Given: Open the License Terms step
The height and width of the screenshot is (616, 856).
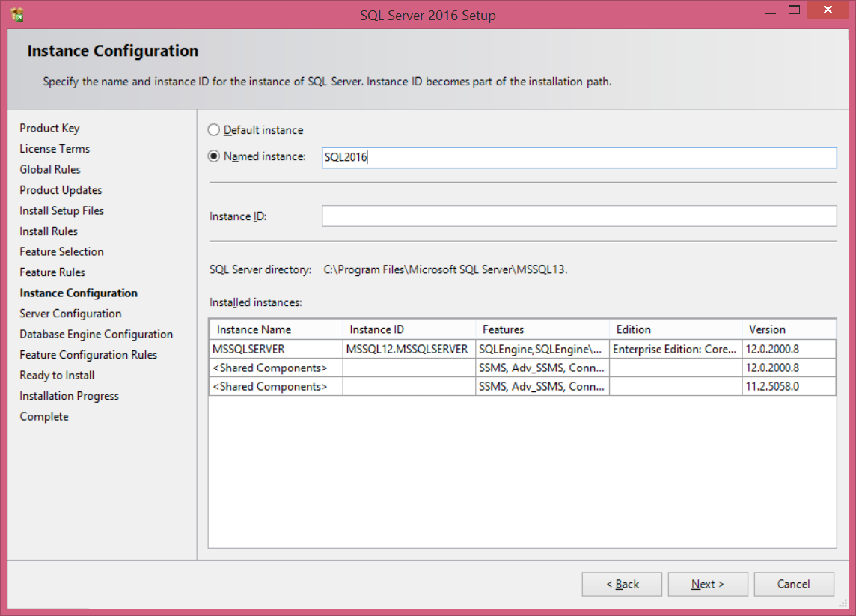Looking at the screenshot, I should click(55, 148).
